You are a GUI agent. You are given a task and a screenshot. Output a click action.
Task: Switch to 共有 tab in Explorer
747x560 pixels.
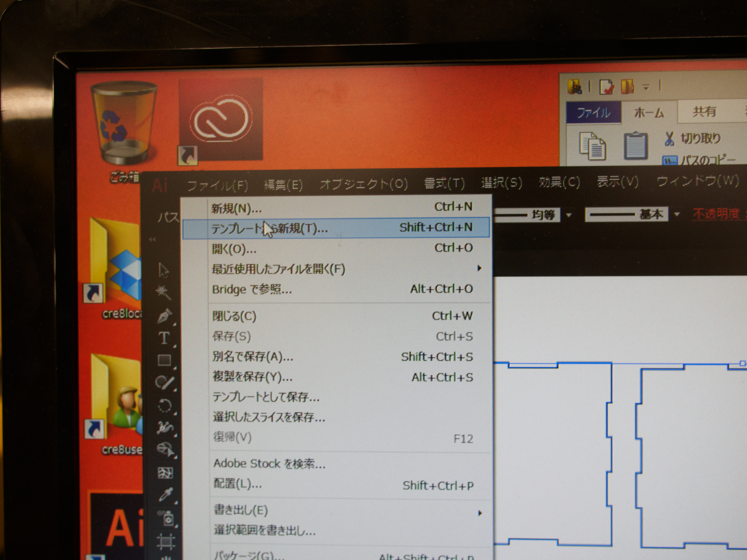[x=704, y=112]
